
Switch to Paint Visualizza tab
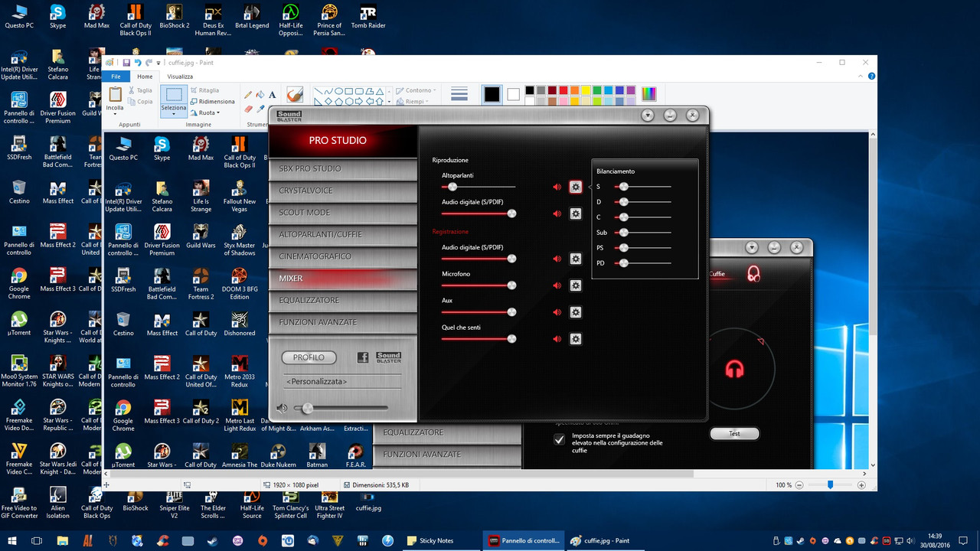coord(180,77)
